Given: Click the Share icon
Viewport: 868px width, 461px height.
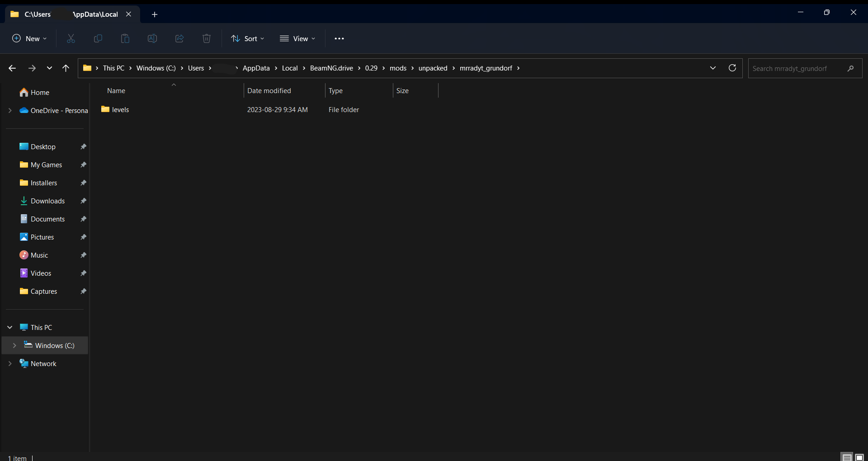Looking at the screenshot, I should point(179,38).
